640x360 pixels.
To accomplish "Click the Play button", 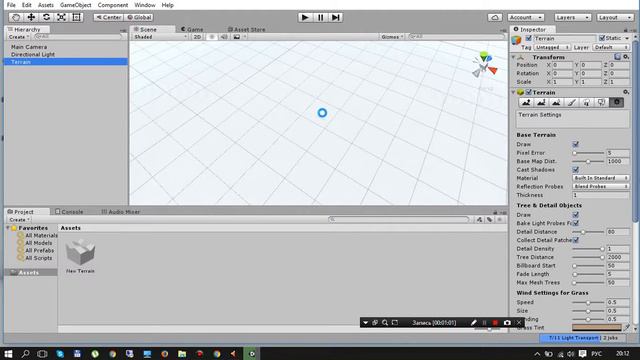I will [305, 17].
